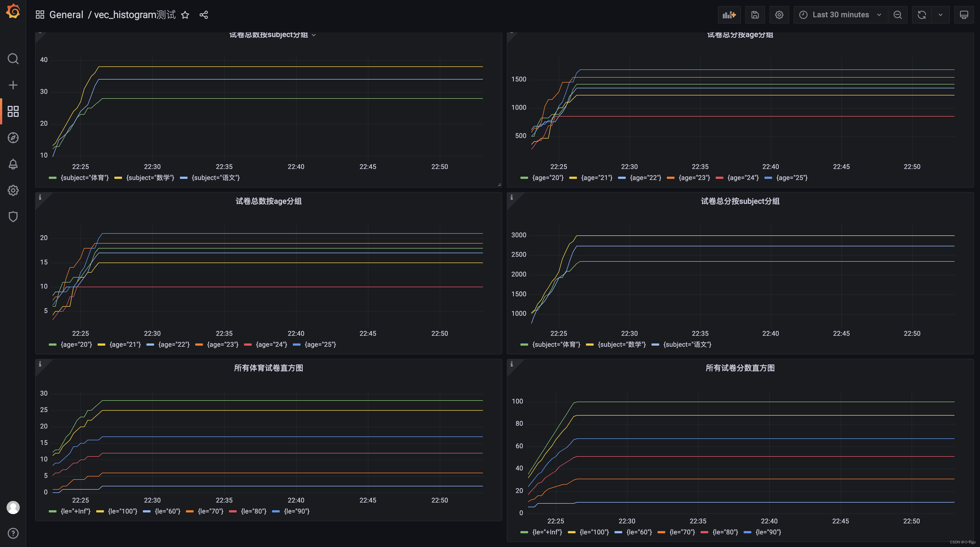Viewport: 980px width, 547px height.
Task: Save the dashboard with disk icon
Action: click(x=755, y=15)
